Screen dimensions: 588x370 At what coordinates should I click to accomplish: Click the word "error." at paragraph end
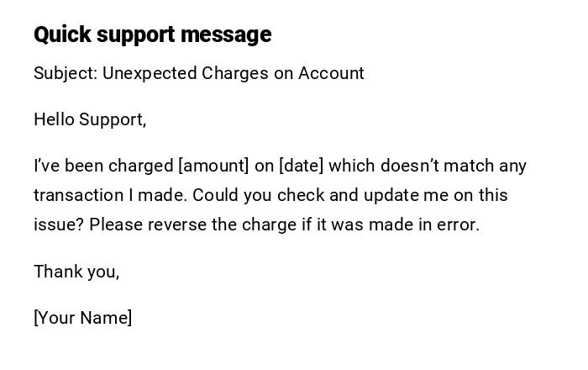[456, 225]
